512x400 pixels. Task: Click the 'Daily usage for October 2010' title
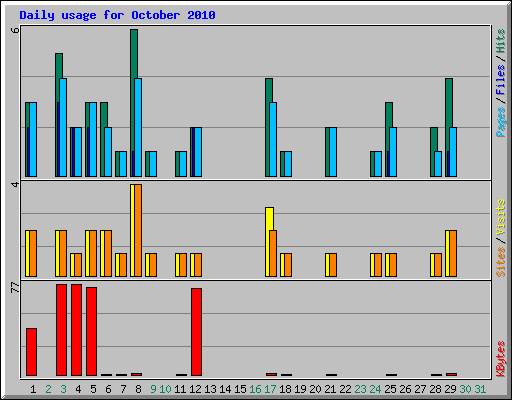coord(117,15)
